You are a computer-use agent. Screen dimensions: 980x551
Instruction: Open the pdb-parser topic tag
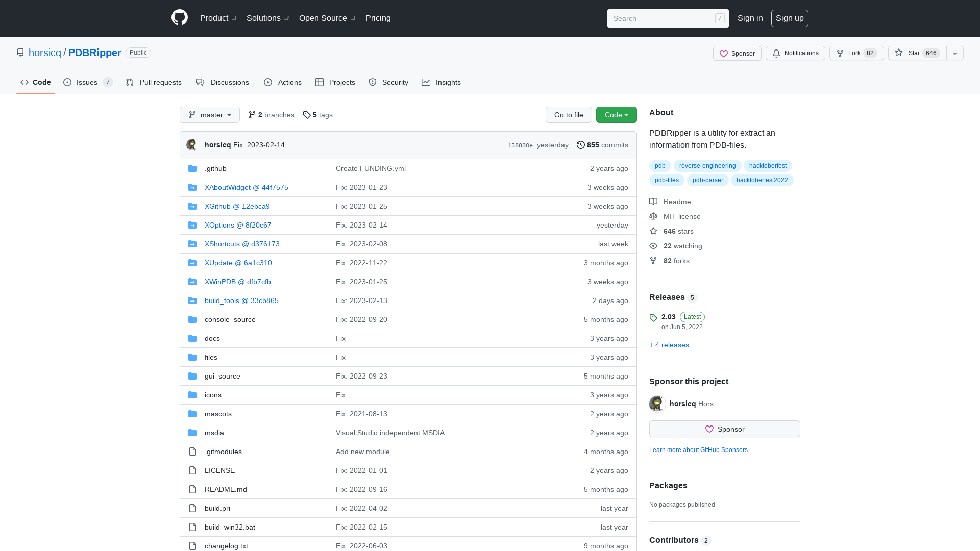tap(707, 180)
